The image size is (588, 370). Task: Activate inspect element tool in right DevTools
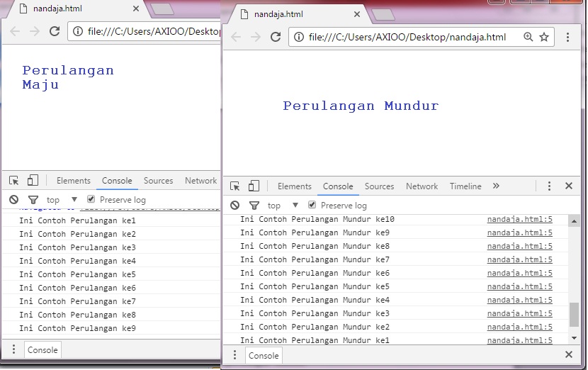(234, 186)
